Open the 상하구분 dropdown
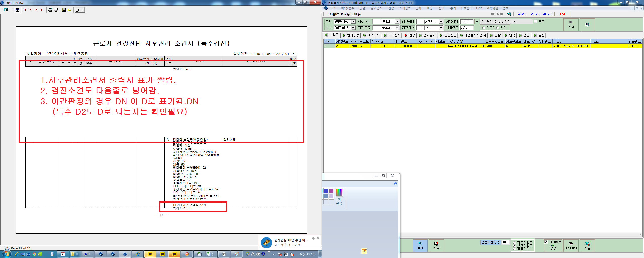The image size is (644, 258). click(397, 22)
